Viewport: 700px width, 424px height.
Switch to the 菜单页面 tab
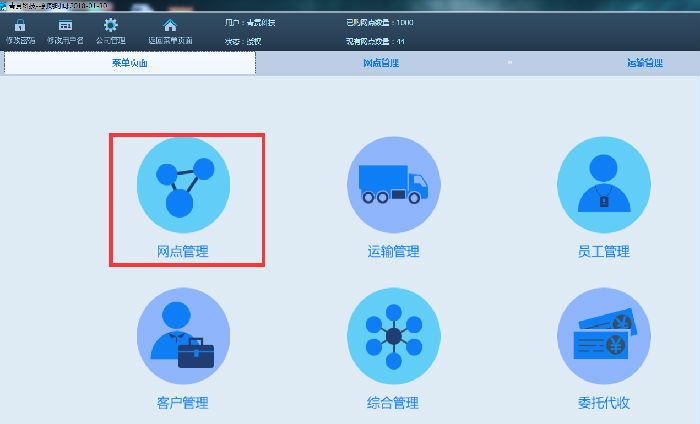pos(130,63)
